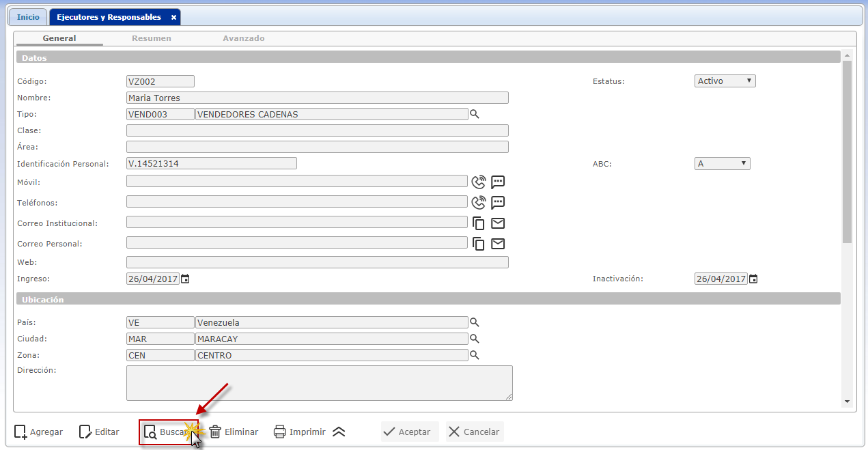The image size is (868, 450).
Task: Send mail to Correo Institucional
Action: tap(498, 223)
